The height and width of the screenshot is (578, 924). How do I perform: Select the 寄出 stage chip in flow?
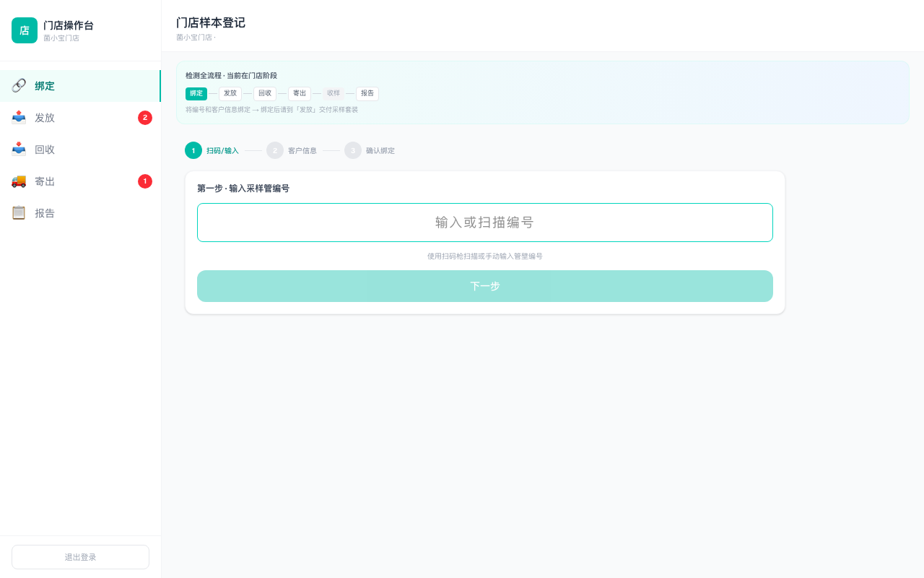click(x=300, y=94)
